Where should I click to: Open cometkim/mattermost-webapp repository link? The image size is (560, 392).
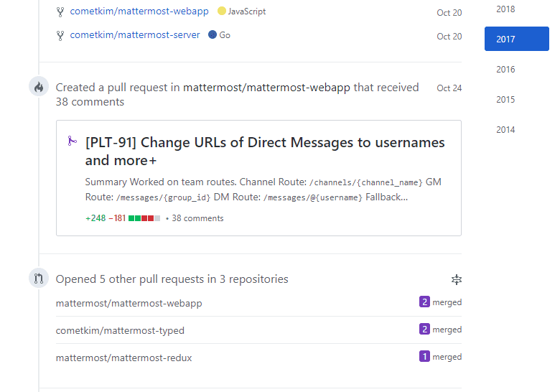[139, 11]
